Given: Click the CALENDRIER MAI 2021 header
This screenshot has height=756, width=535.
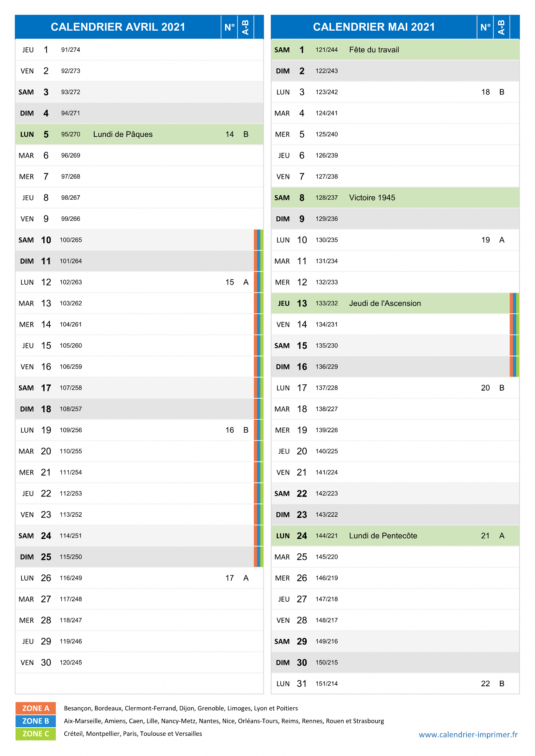Looking at the screenshot, I should pos(374,27).
